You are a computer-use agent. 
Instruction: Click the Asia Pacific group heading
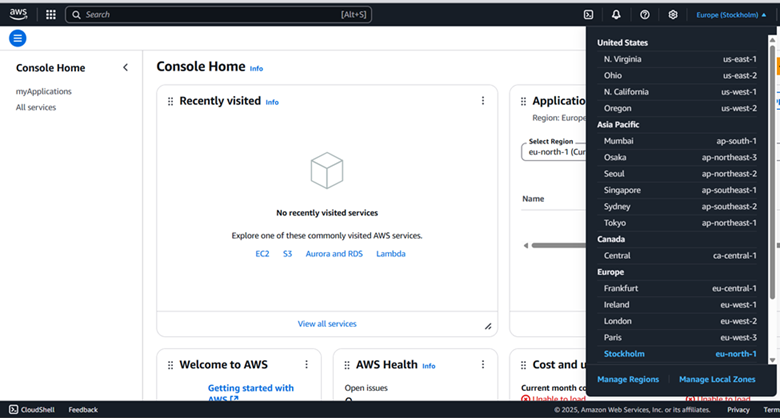[618, 124]
